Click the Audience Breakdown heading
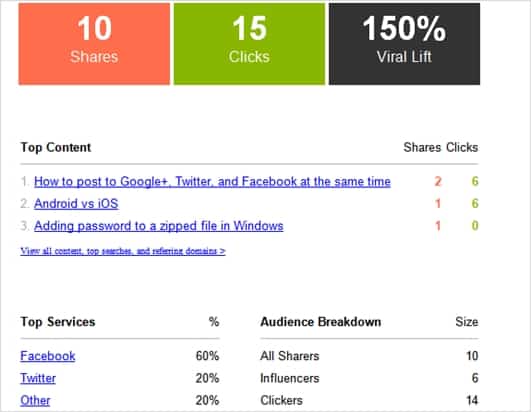 pyautogui.click(x=321, y=322)
